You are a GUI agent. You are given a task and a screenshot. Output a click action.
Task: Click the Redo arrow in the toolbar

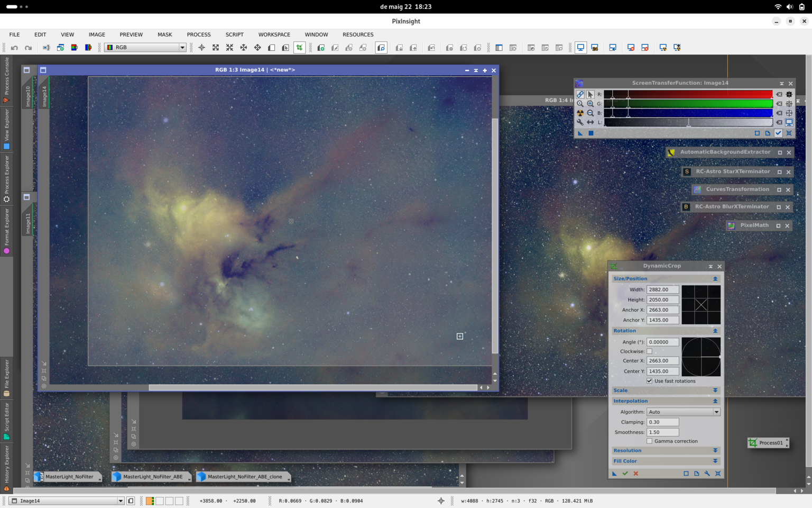[x=29, y=48]
